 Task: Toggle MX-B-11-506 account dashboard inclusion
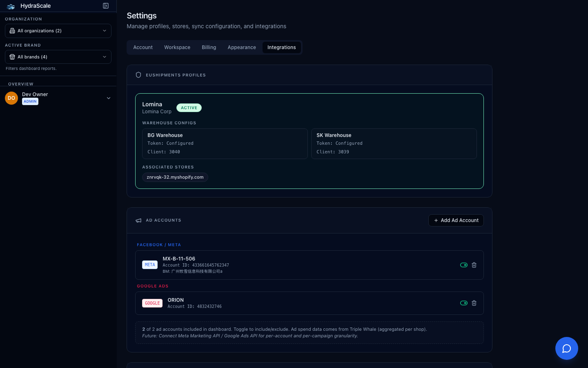click(x=464, y=265)
